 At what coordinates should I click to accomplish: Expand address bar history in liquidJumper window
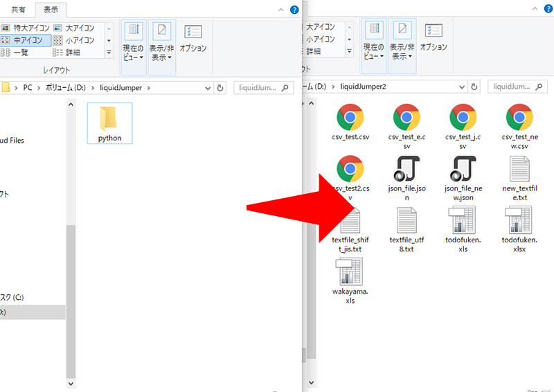pyautogui.click(x=208, y=88)
